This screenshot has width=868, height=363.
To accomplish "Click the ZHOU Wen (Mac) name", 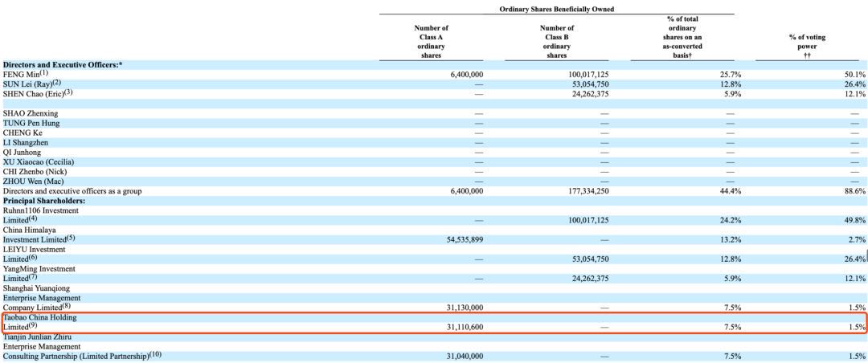I will point(31,181).
